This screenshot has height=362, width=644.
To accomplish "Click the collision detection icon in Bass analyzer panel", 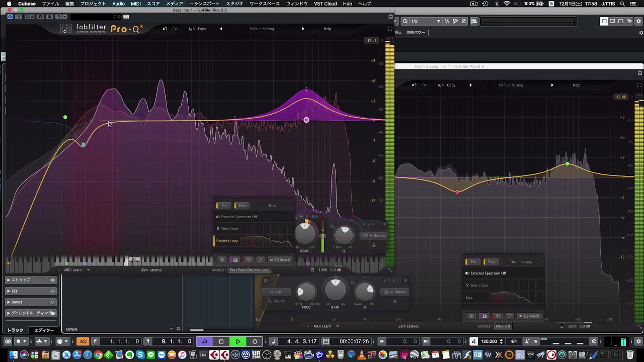I will tap(248, 260).
